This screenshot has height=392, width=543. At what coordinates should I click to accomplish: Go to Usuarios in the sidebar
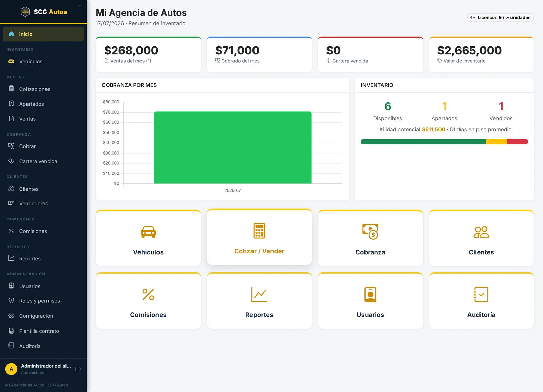pyautogui.click(x=43, y=286)
